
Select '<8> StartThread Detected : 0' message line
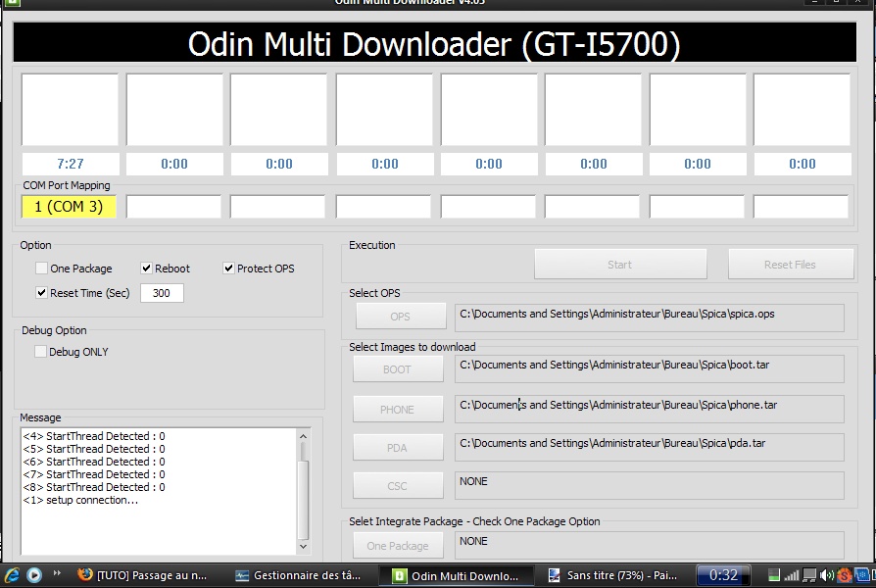pos(94,487)
